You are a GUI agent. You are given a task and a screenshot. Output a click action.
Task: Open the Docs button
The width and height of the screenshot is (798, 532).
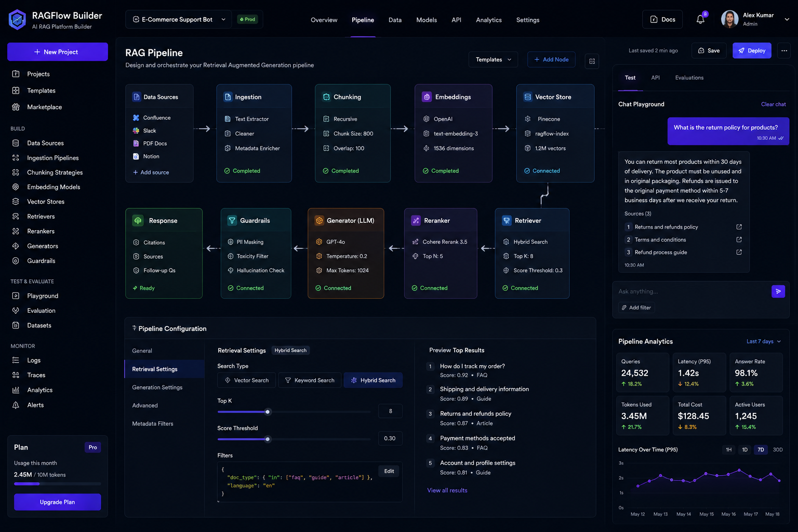pos(662,19)
